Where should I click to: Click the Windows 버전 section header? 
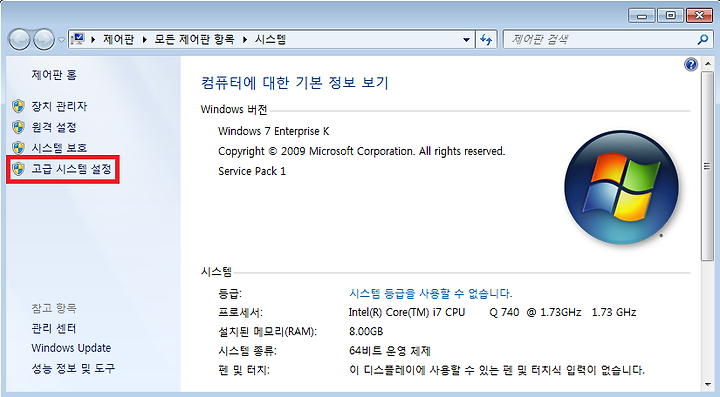click(x=234, y=110)
